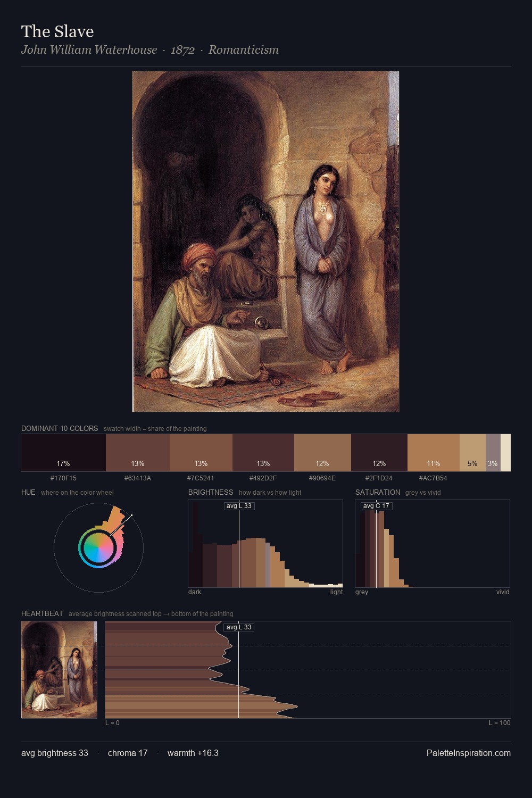Choose the #492D2F swatch

pos(263,453)
